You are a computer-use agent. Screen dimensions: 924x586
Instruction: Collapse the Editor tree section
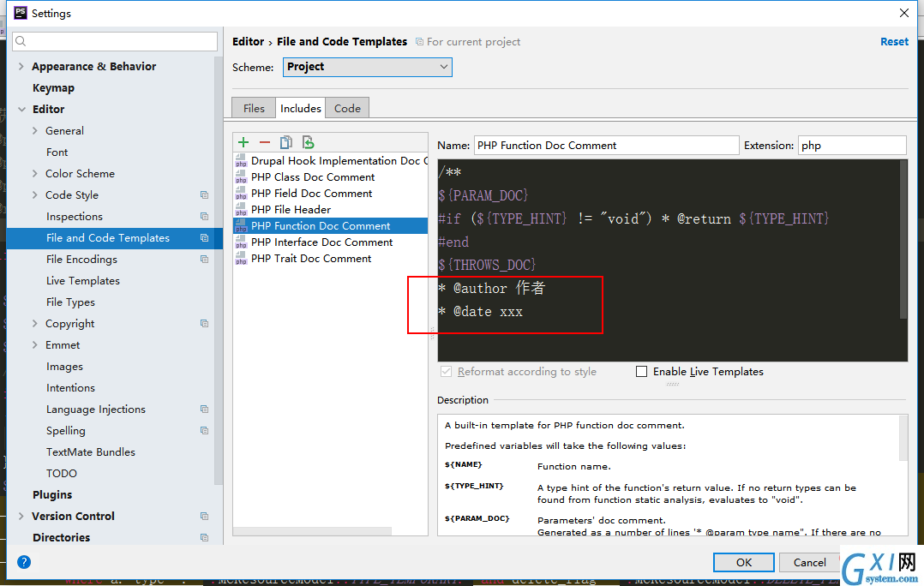(x=21, y=110)
